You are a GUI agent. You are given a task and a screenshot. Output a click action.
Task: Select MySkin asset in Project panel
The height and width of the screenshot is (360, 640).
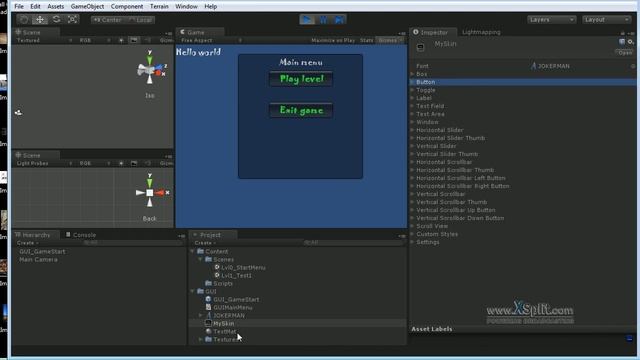click(224, 323)
